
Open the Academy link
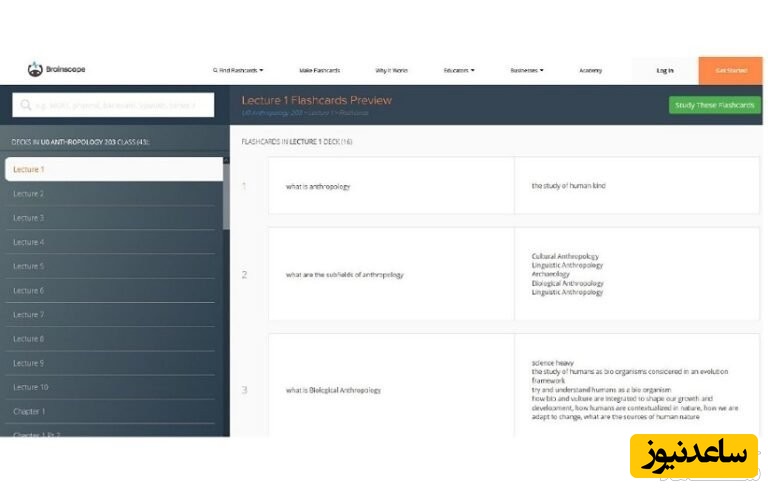(590, 70)
